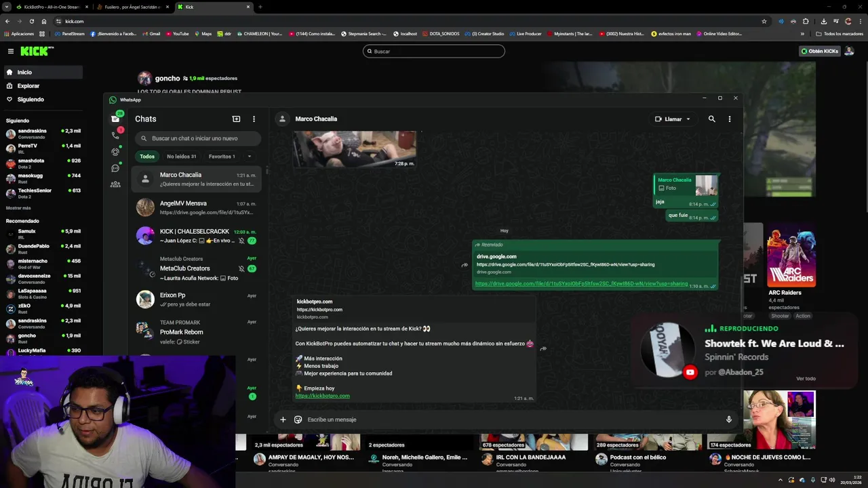868x488 pixels.
Task: Open WhatsApp Chats sidebar icon
Action: point(115,119)
